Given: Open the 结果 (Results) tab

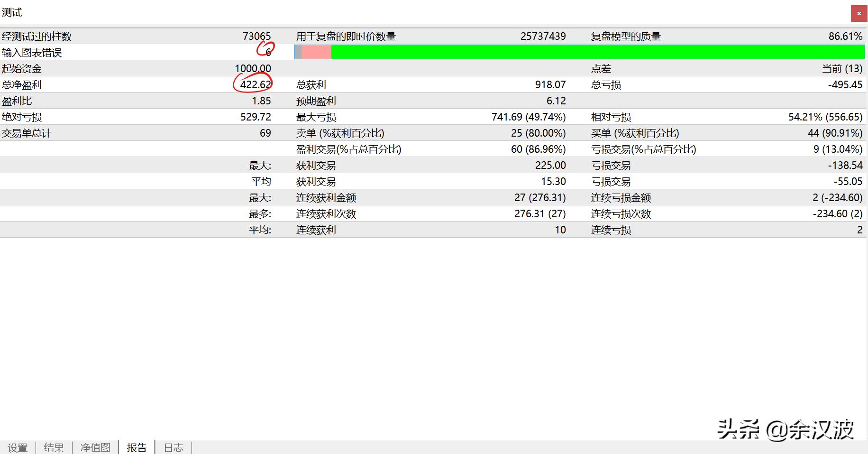Looking at the screenshot, I should click(54, 447).
